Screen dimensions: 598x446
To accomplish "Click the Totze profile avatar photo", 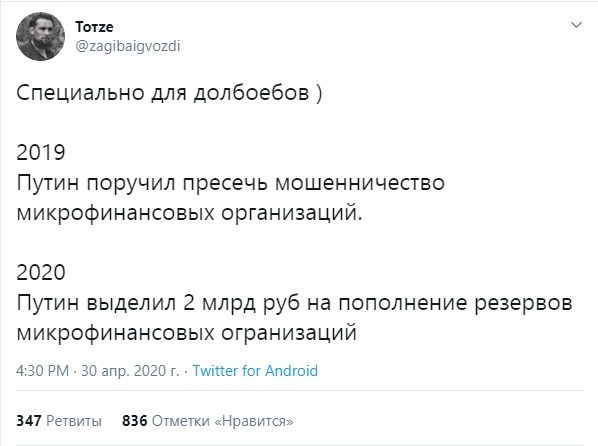I will [x=40, y=36].
